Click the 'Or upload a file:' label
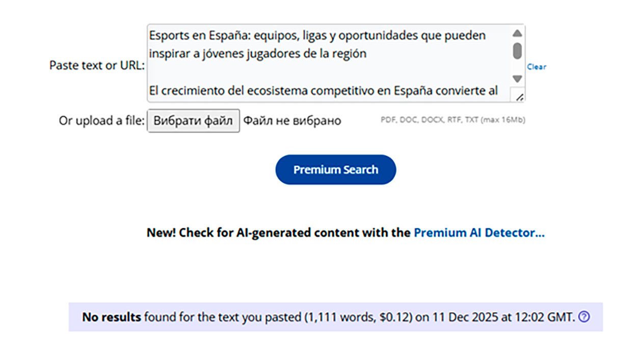This screenshot has height=364, width=637. click(x=102, y=121)
